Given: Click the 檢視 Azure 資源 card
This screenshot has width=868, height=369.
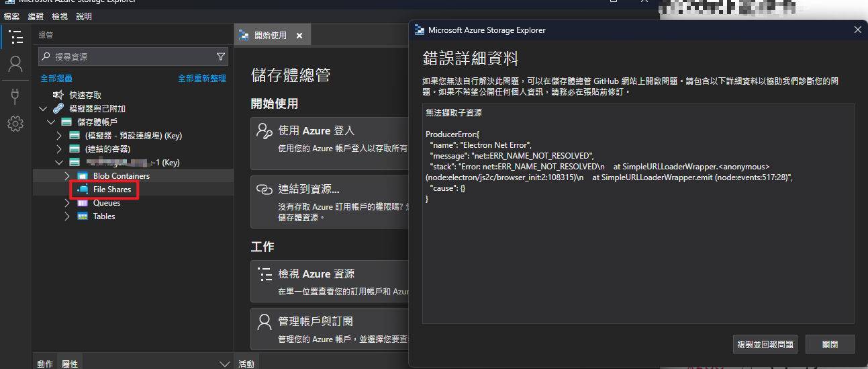Looking at the screenshot, I should pyautogui.click(x=329, y=281).
